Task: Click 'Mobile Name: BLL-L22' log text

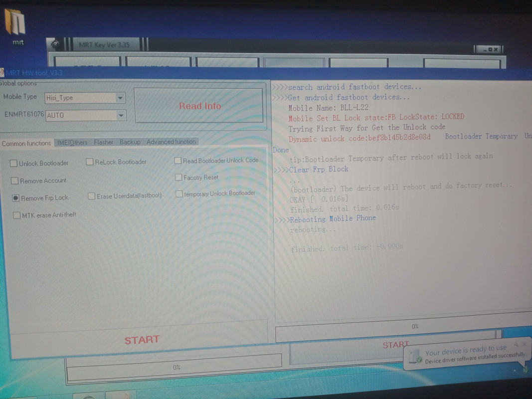Action: pyautogui.click(x=328, y=108)
